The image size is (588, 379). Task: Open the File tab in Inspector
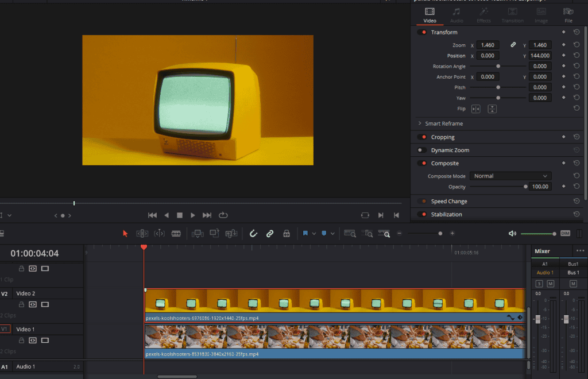pos(568,16)
